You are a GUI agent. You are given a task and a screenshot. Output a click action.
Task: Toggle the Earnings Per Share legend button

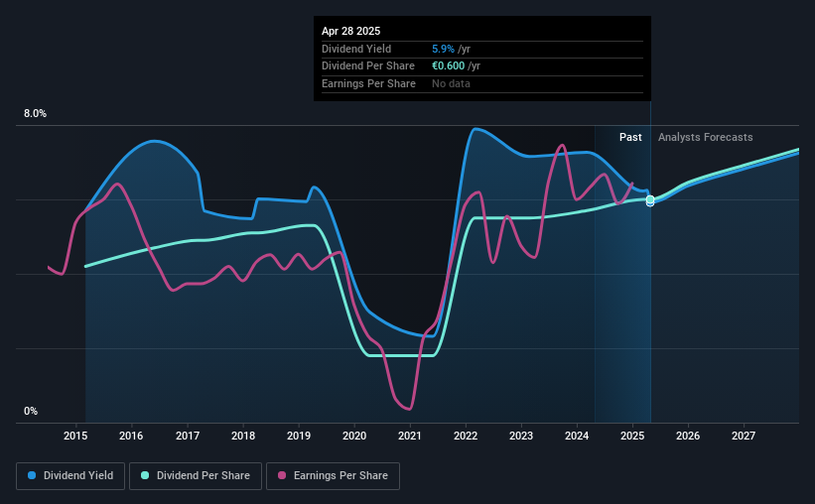point(333,476)
